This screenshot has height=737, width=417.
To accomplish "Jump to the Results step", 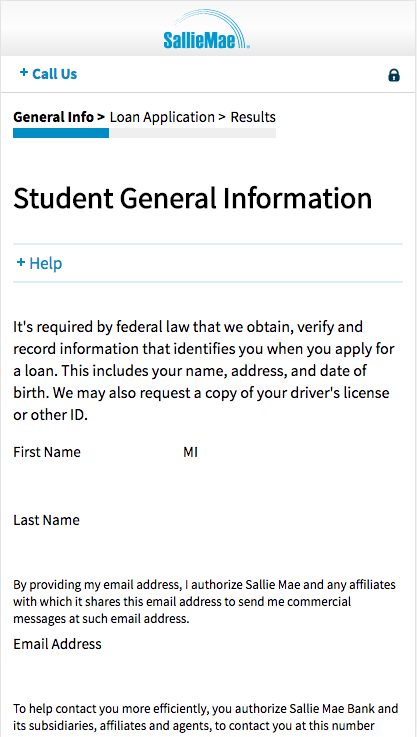I will [253, 117].
